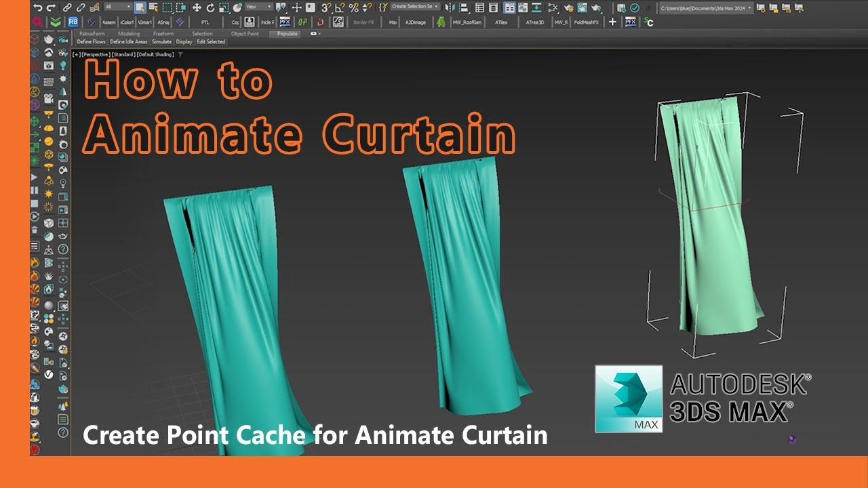Toggle Window/Crossing selection mode
The height and width of the screenshot is (488, 868).
pos(180,7)
